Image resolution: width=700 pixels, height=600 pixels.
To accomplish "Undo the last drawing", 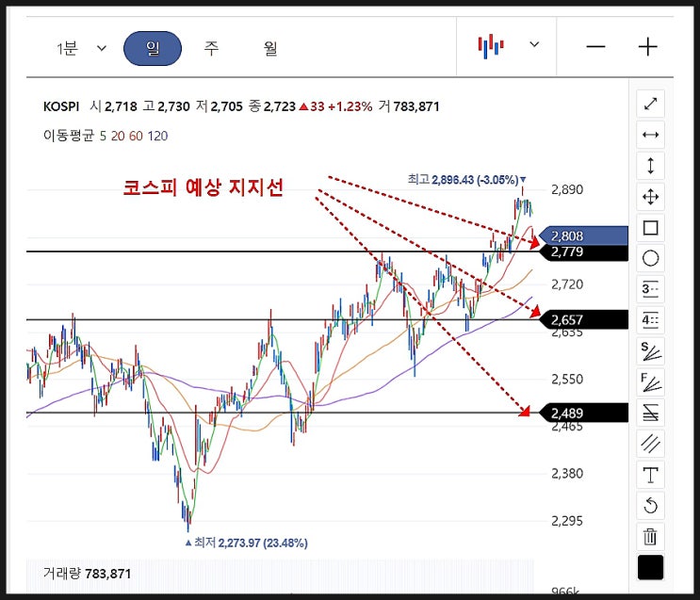I will point(650,506).
